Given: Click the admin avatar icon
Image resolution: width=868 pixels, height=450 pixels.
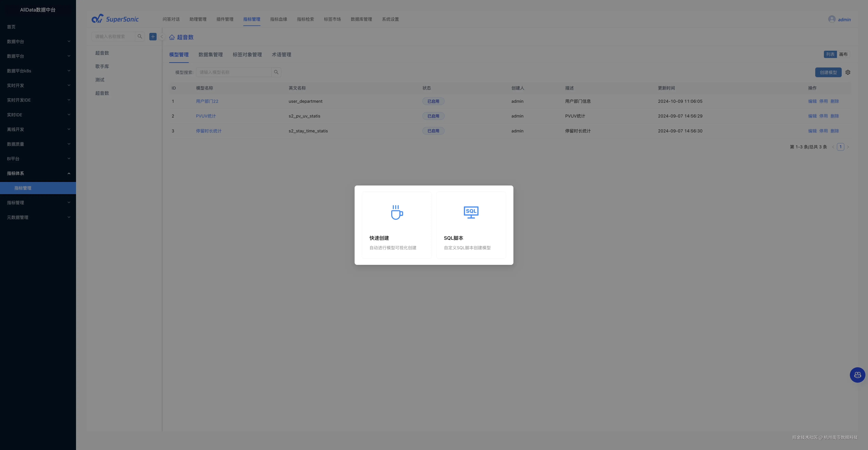Looking at the screenshot, I should [832, 19].
